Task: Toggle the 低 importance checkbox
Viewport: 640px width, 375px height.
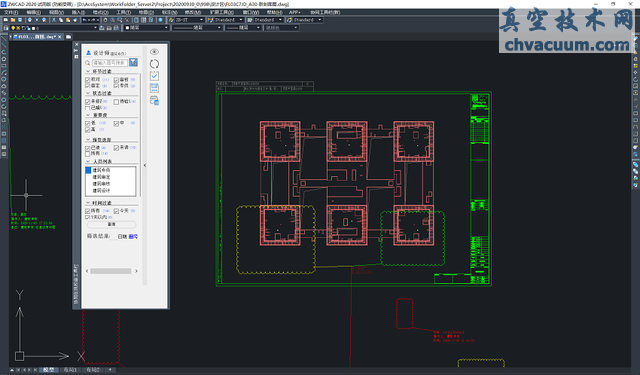Action: [x=87, y=123]
